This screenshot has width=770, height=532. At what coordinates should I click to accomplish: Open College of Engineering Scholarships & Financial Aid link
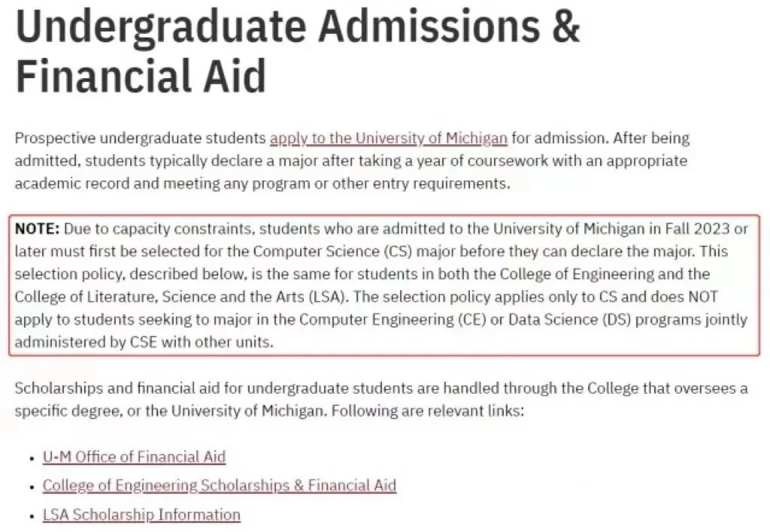(x=219, y=485)
